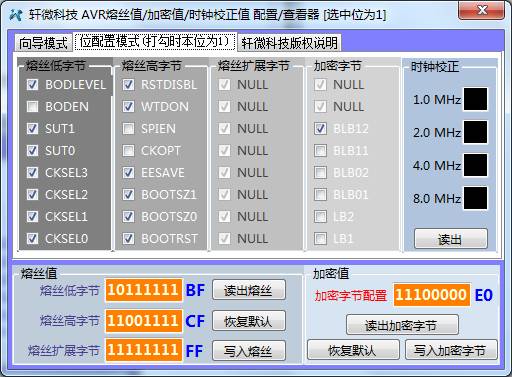Image resolution: width=512 pixels, height=377 pixels.
Task: Open the 轩微科技版权说明 tab
Action: tap(289, 43)
